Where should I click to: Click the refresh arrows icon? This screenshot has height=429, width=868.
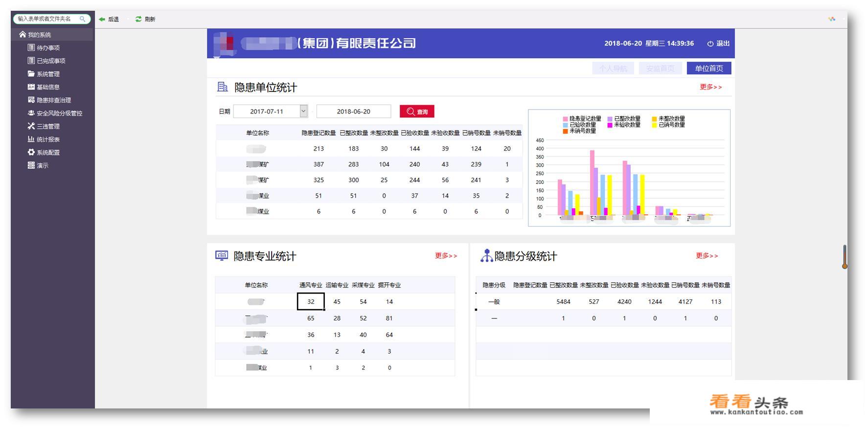click(138, 19)
